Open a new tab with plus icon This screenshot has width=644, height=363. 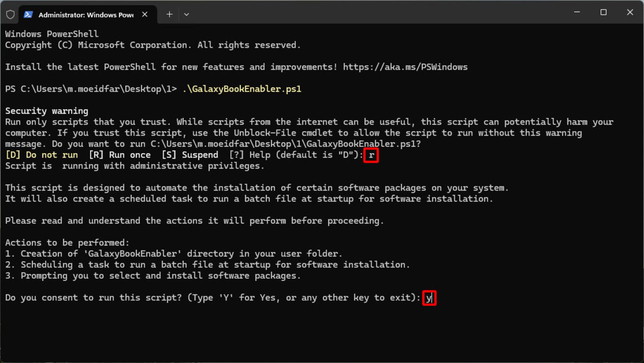pyautogui.click(x=169, y=14)
